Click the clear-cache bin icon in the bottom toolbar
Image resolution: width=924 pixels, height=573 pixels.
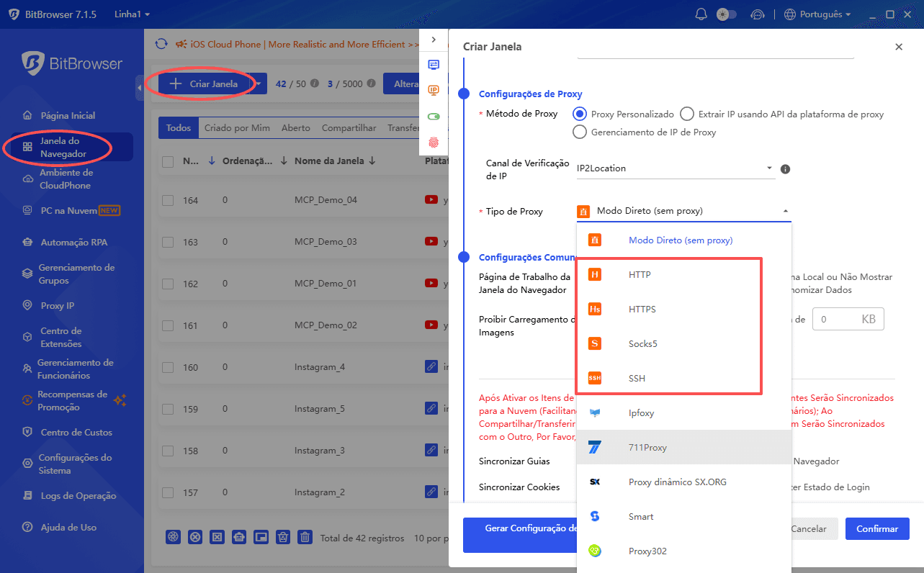coord(283,537)
